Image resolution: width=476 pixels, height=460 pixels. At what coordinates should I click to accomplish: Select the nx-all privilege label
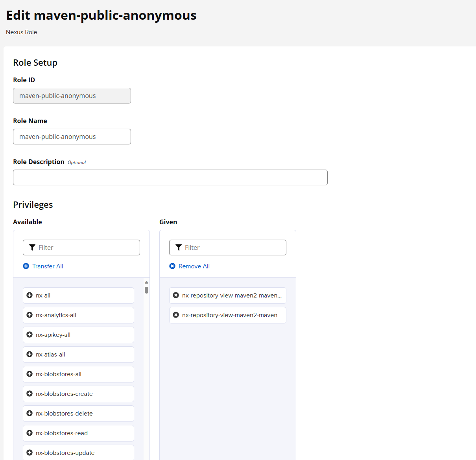point(43,296)
